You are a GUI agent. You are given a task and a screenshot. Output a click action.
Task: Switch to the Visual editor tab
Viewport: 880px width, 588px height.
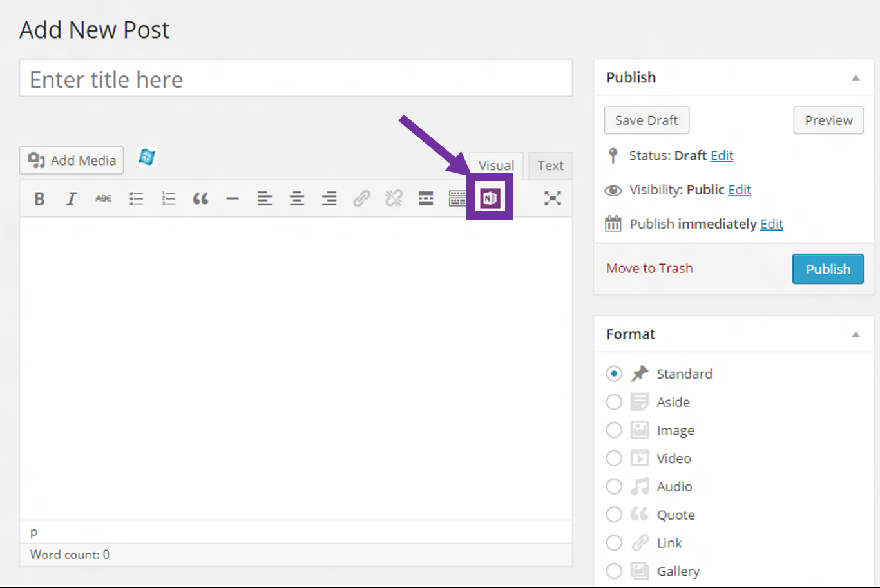496,166
